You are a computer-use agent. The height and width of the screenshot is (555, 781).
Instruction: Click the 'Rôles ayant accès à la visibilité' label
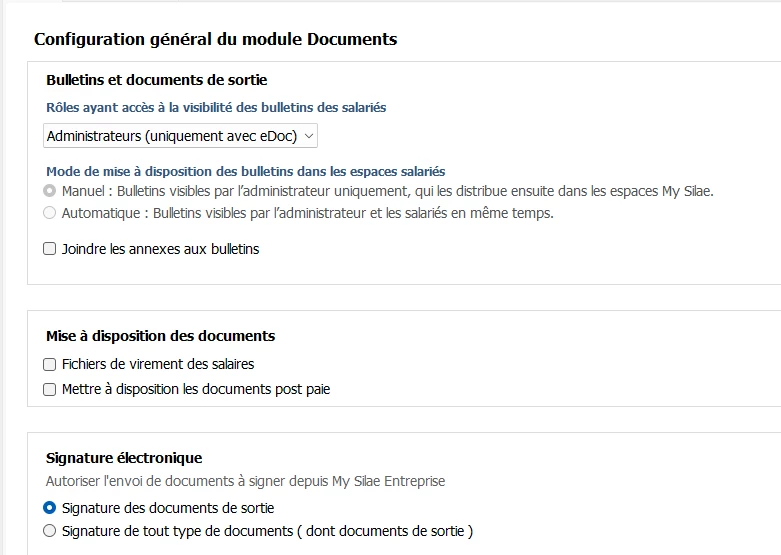[216, 108]
